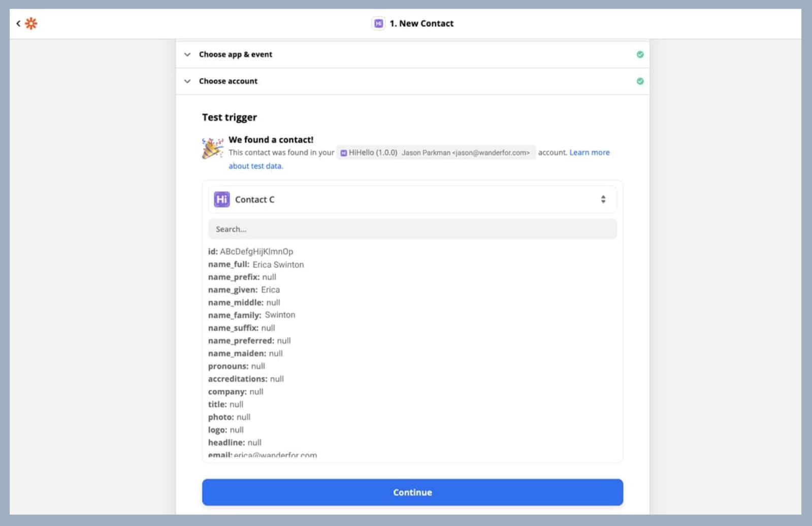
Task: Click the back arrow in the header
Action: tap(18, 23)
